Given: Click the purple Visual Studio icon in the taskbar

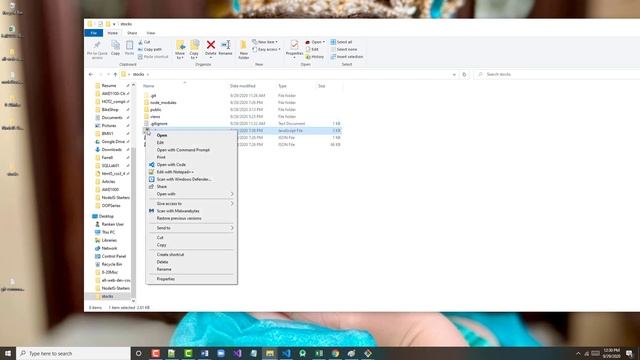Looking at the screenshot, I should coord(237,353).
